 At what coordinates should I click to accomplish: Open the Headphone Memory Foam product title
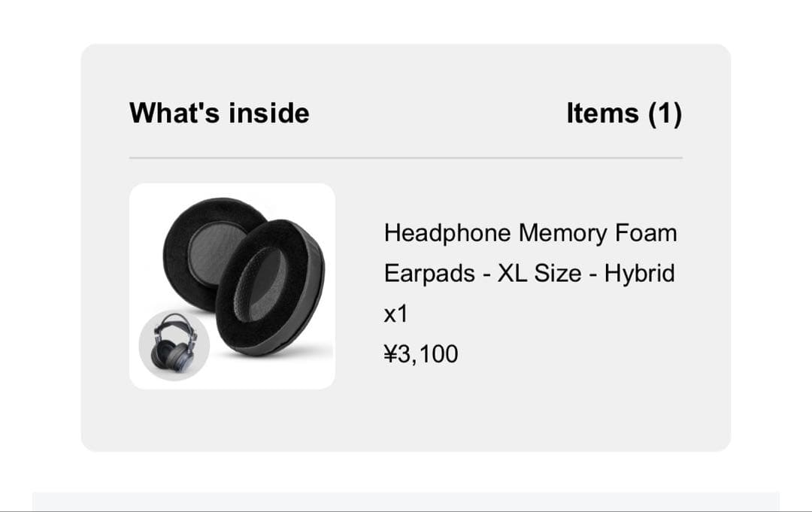tap(530, 233)
